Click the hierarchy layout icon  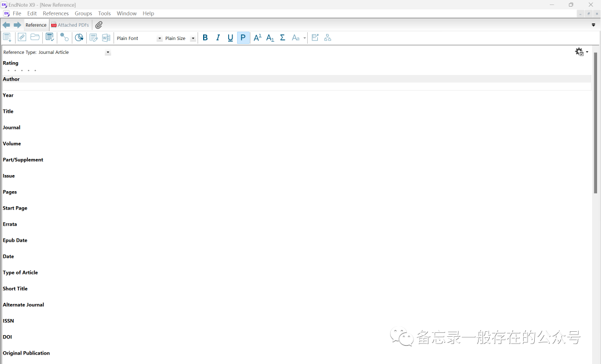point(328,37)
